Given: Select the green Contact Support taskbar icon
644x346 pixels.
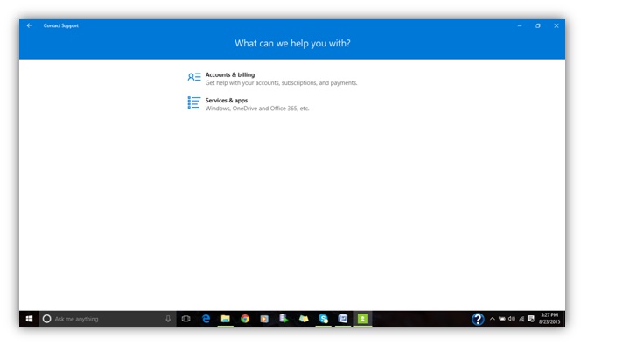Looking at the screenshot, I should tap(362, 319).
